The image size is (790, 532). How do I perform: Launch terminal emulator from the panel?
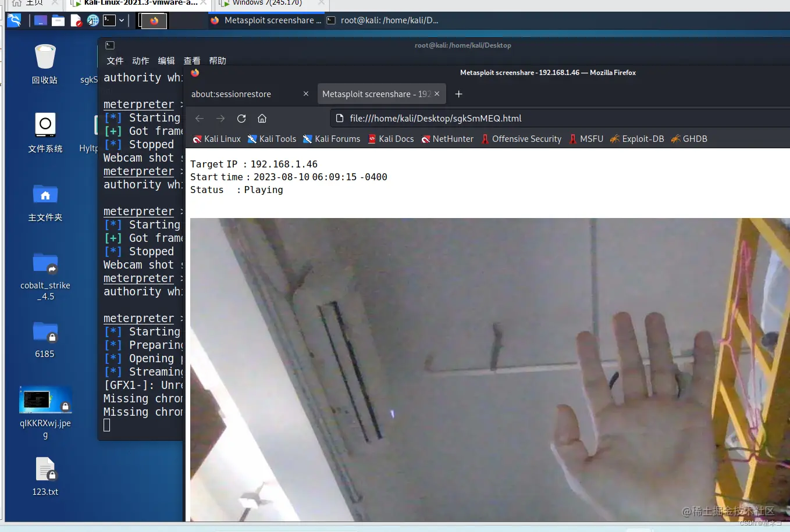click(109, 20)
